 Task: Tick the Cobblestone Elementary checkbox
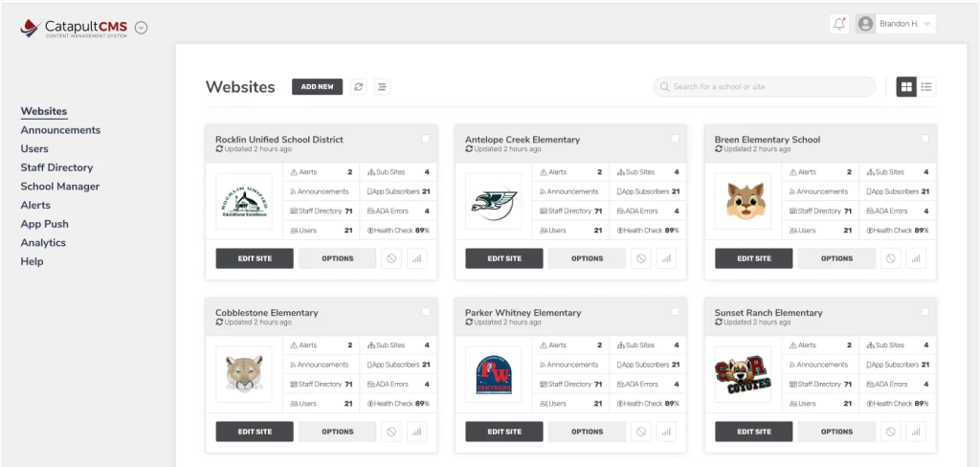click(426, 311)
